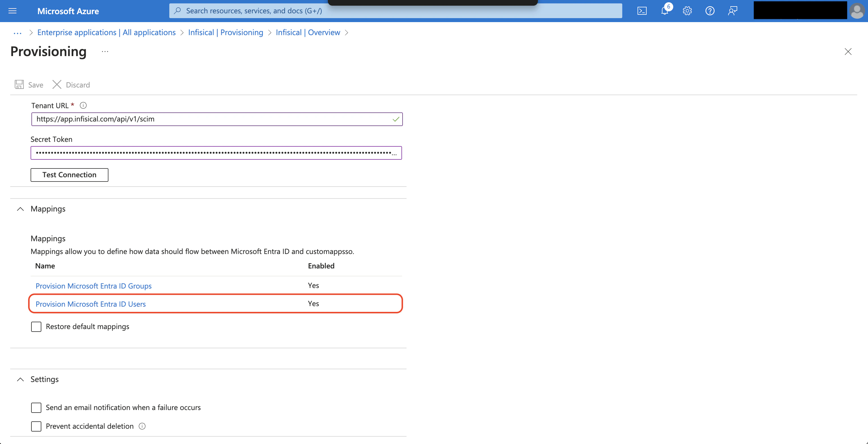Open Provision Microsoft Entra ID Users mapping
This screenshot has height=444, width=868.
tap(91, 304)
